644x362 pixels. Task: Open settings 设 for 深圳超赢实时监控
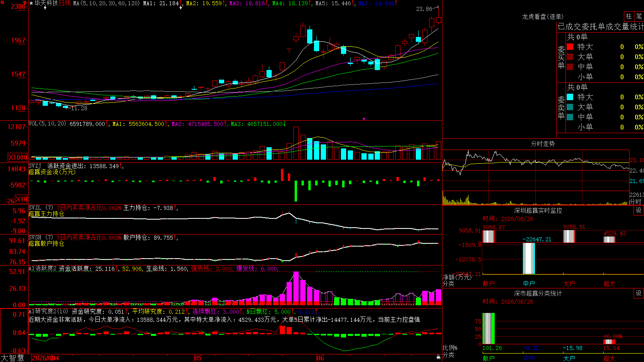coord(639,210)
